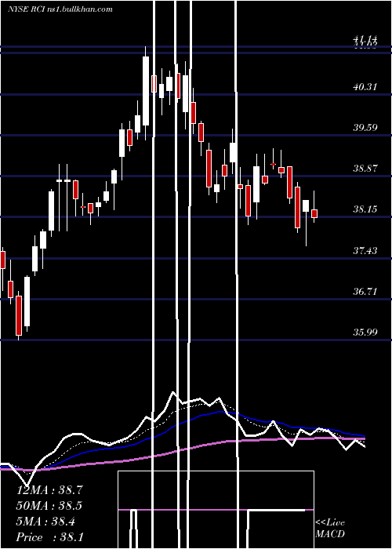Select the 41.14 top price axis label

click(x=365, y=39)
